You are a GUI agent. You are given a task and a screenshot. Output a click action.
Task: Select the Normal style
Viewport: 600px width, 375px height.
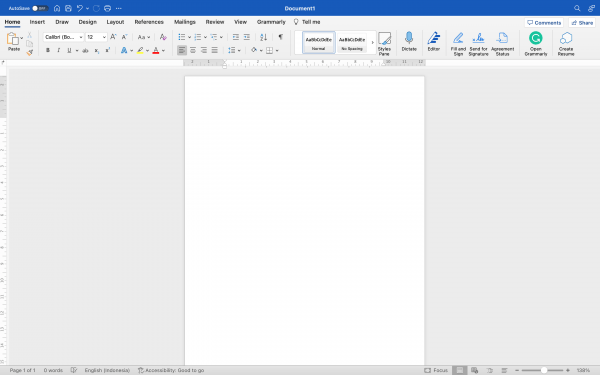click(318, 42)
